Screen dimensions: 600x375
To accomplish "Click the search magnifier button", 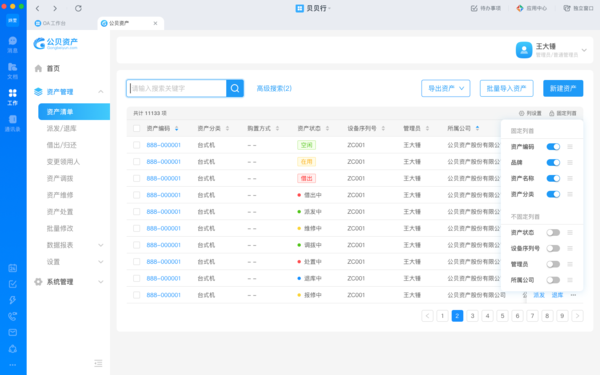I will tap(235, 88).
